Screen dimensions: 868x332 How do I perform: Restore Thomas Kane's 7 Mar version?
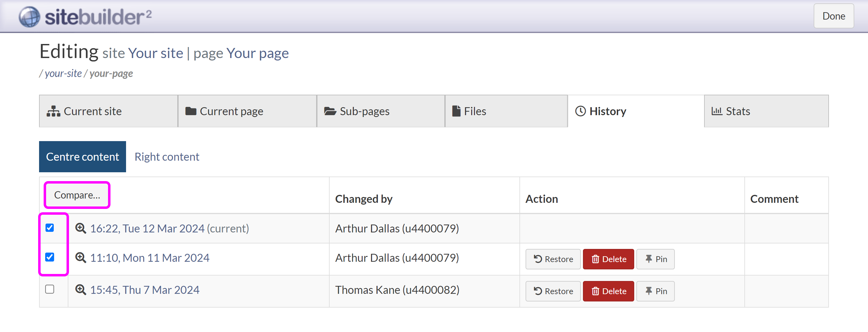pyautogui.click(x=553, y=291)
